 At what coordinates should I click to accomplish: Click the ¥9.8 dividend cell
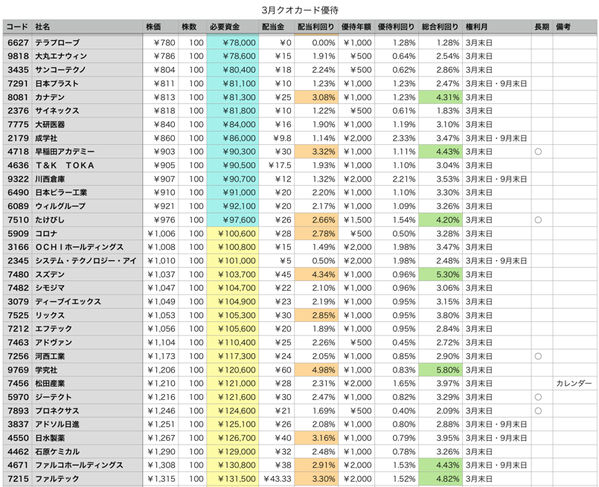point(277,138)
